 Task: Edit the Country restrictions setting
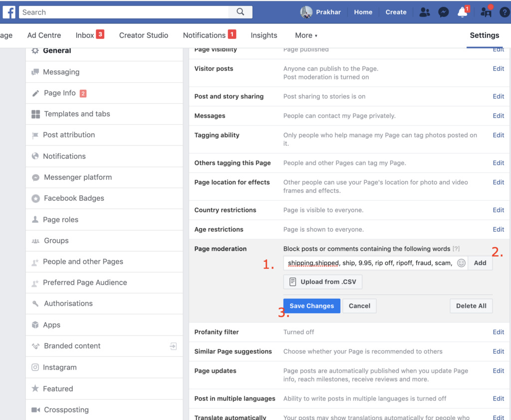pyautogui.click(x=499, y=210)
